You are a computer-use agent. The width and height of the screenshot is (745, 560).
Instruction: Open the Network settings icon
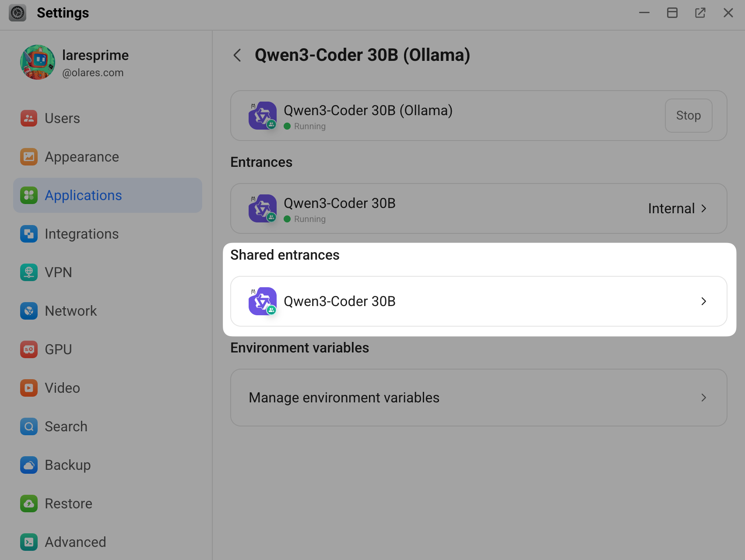tap(29, 311)
